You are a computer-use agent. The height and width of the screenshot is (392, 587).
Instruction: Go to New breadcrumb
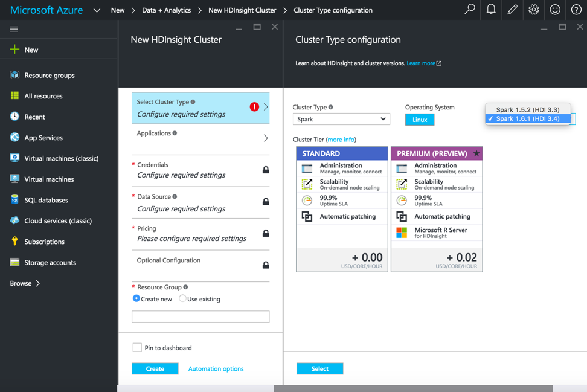coord(118,10)
